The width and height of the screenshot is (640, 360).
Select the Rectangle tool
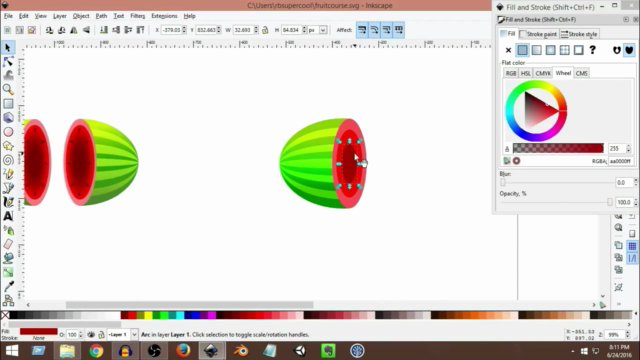click(8, 104)
